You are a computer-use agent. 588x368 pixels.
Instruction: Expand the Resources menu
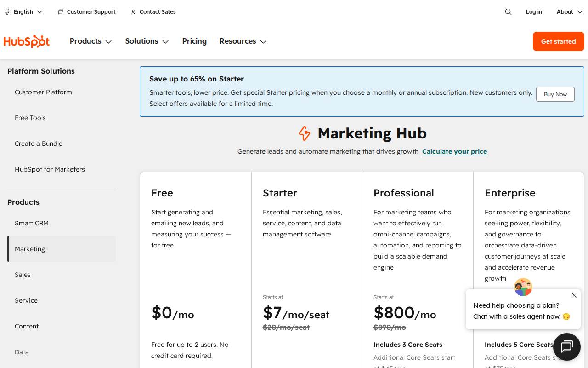pyautogui.click(x=243, y=41)
